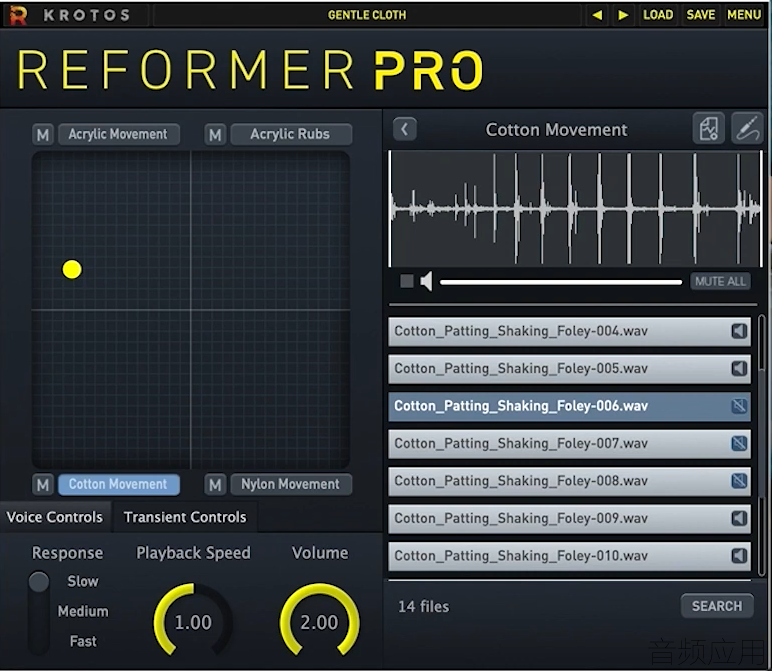Viewport: 772px width, 671px height.
Task: Click the back chevron in library panel
Action: pos(405,129)
